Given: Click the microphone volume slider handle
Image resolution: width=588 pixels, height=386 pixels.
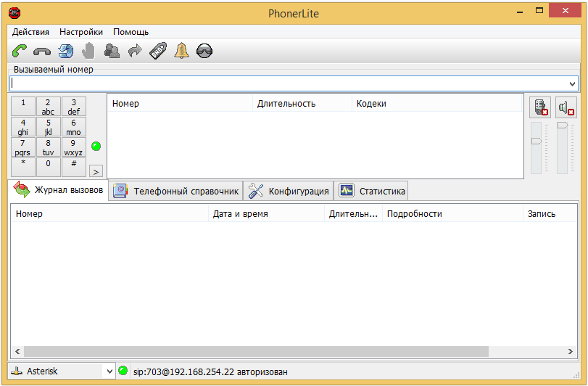Looking at the screenshot, I should pos(537,141).
